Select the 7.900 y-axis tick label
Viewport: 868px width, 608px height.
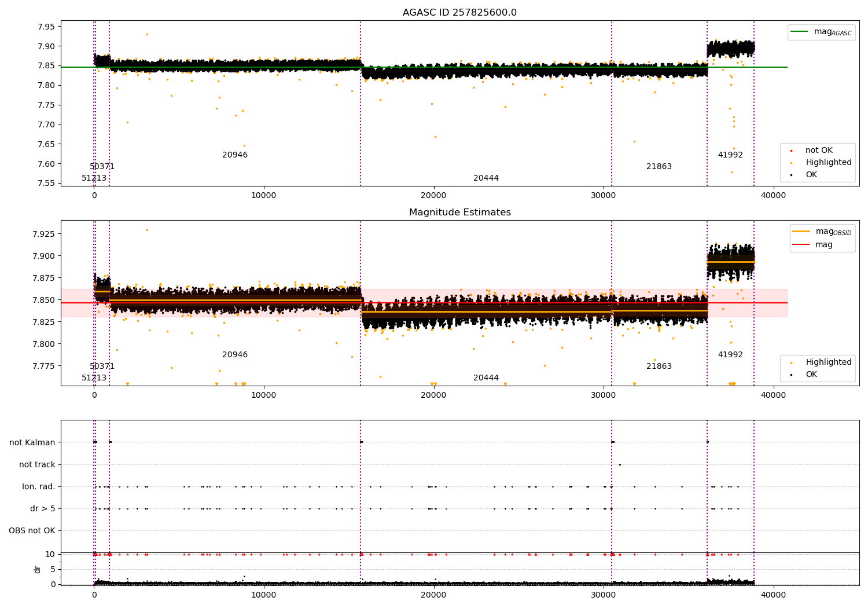(x=43, y=256)
